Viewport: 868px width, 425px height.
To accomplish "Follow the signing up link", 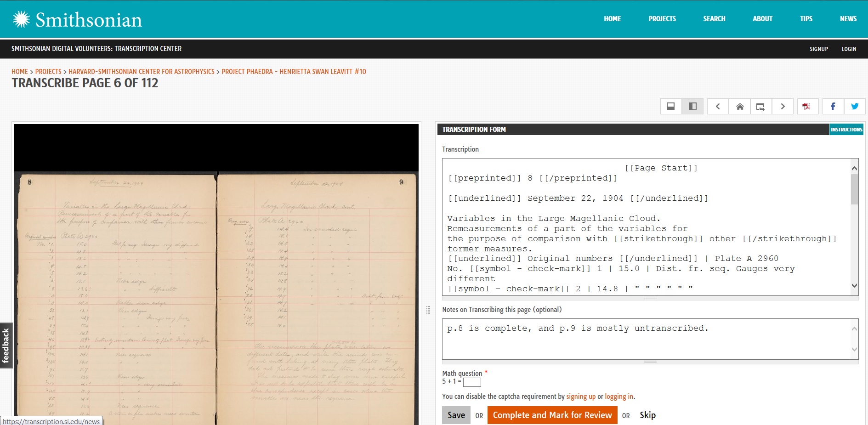I will tap(581, 397).
